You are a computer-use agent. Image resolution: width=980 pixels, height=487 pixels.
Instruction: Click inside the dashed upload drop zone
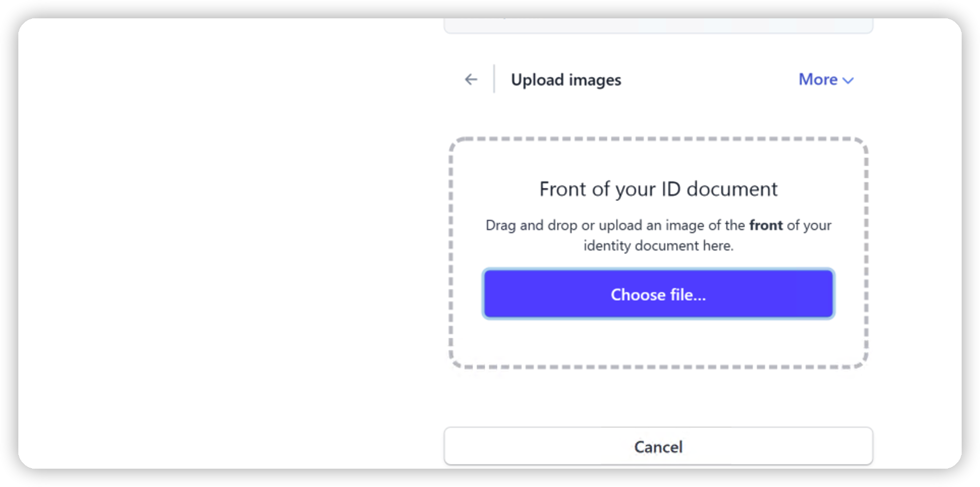pyautogui.click(x=658, y=158)
